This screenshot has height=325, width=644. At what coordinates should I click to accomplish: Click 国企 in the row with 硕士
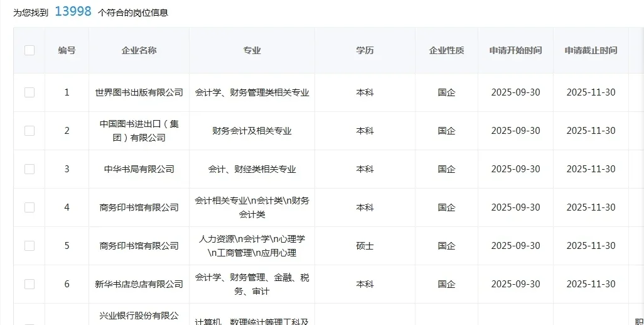click(446, 246)
